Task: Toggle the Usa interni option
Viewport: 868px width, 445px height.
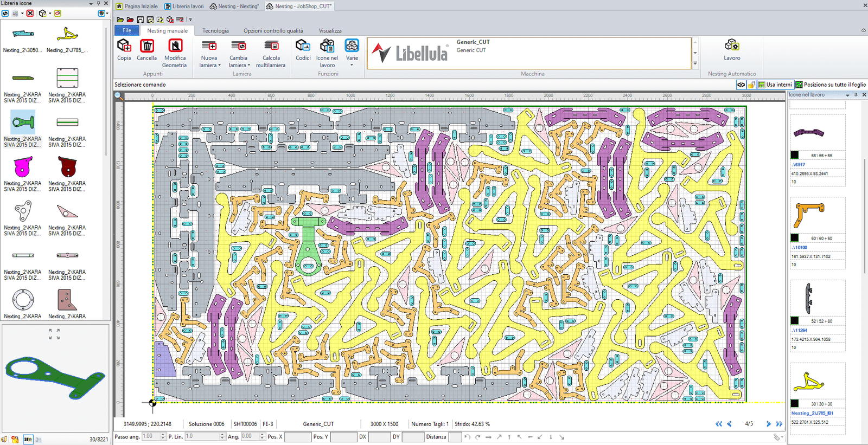Action: [x=775, y=85]
